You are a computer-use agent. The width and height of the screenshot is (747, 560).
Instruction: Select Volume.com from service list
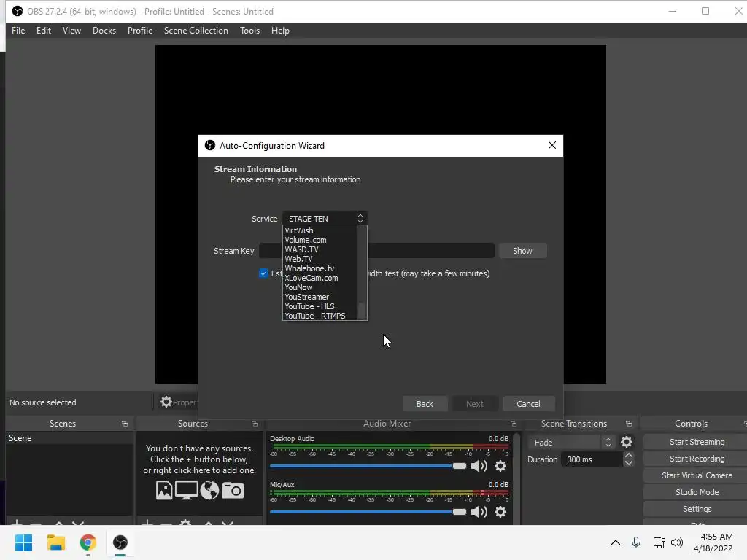(320, 240)
